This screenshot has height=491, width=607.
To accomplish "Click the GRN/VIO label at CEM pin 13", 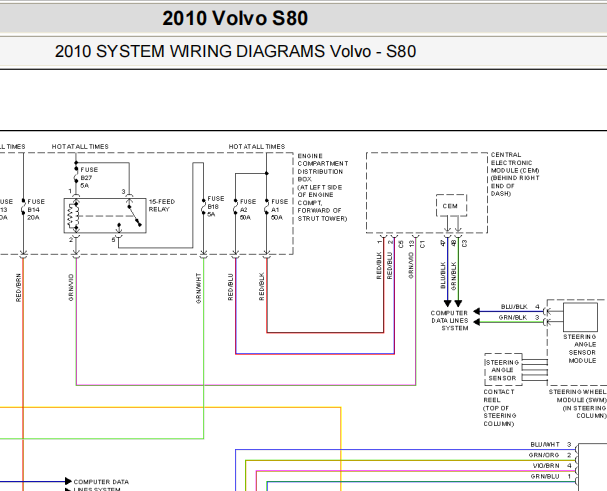I will point(411,266).
